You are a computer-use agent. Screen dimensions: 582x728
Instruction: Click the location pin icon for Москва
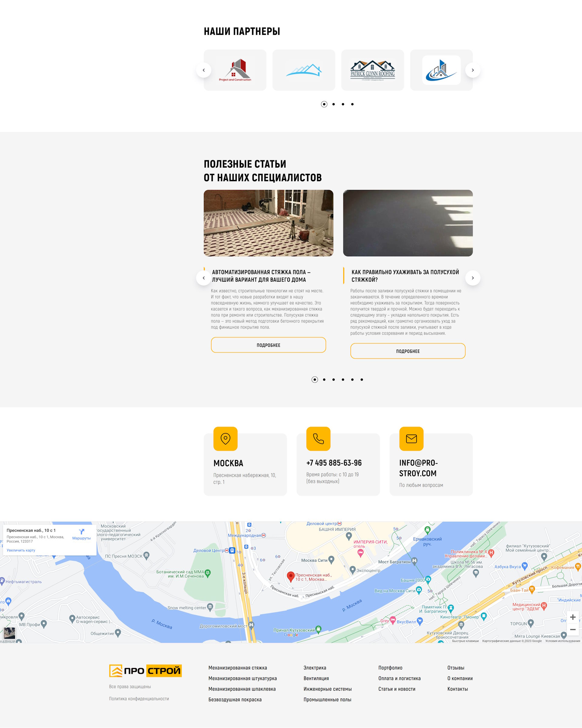225,439
